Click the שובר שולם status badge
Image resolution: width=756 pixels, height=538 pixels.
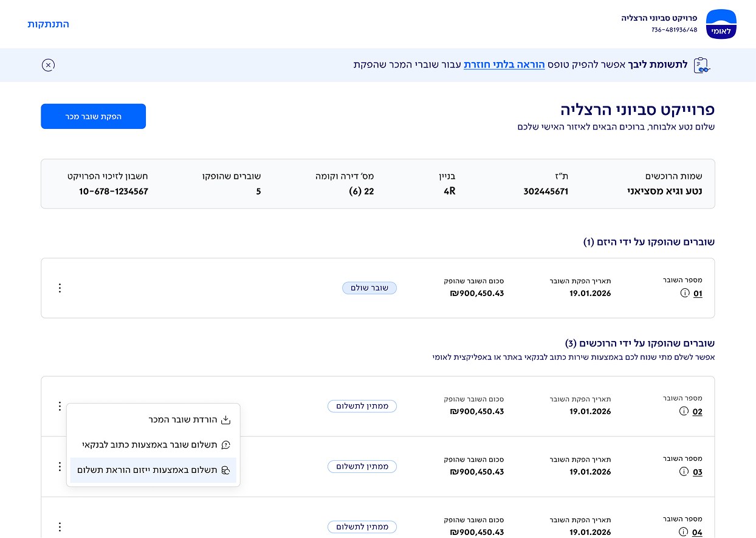[x=369, y=288]
